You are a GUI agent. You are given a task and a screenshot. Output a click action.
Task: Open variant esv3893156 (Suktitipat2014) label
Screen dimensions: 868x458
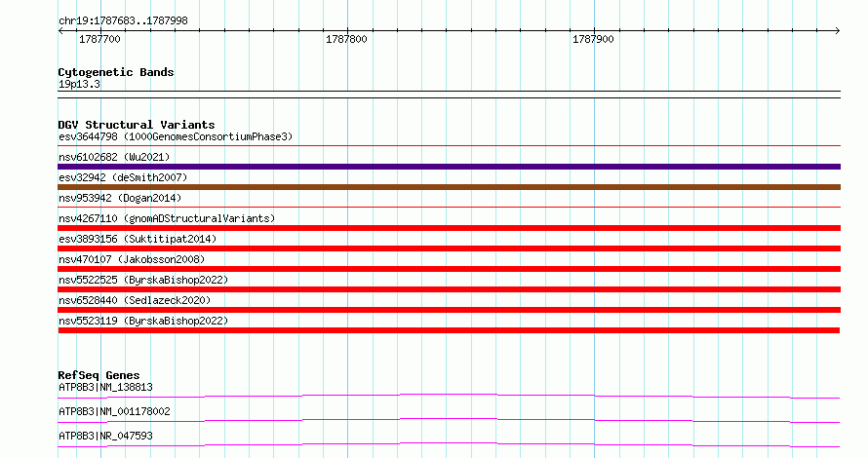[138, 239]
